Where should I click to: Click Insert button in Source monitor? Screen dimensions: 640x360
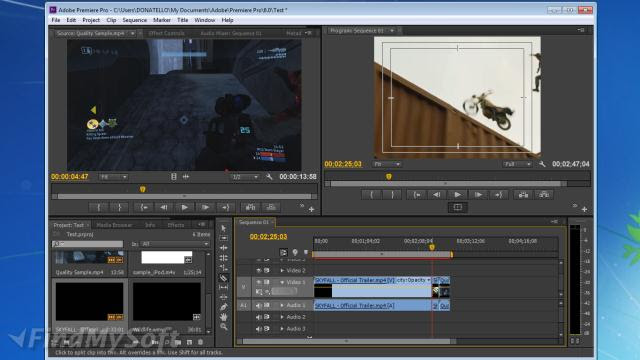point(250,207)
